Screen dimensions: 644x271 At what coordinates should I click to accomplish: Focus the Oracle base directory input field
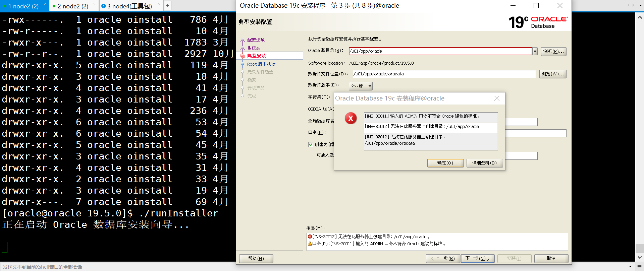point(440,51)
